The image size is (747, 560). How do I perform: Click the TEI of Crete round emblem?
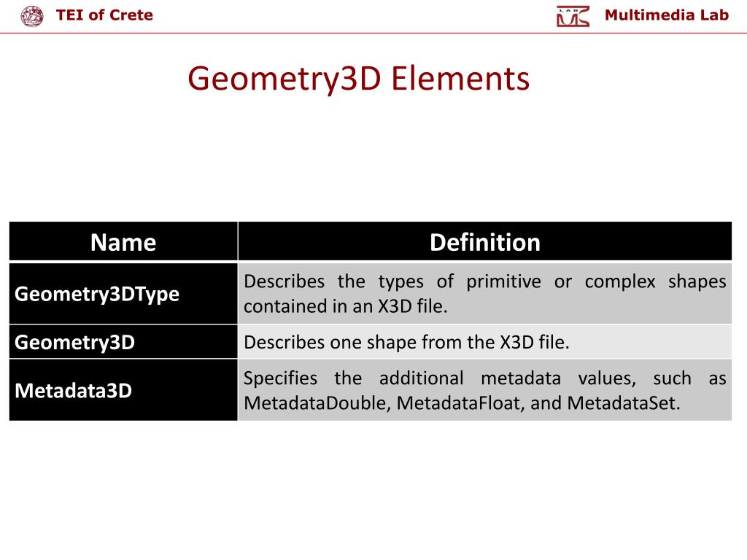[x=32, y=16]
